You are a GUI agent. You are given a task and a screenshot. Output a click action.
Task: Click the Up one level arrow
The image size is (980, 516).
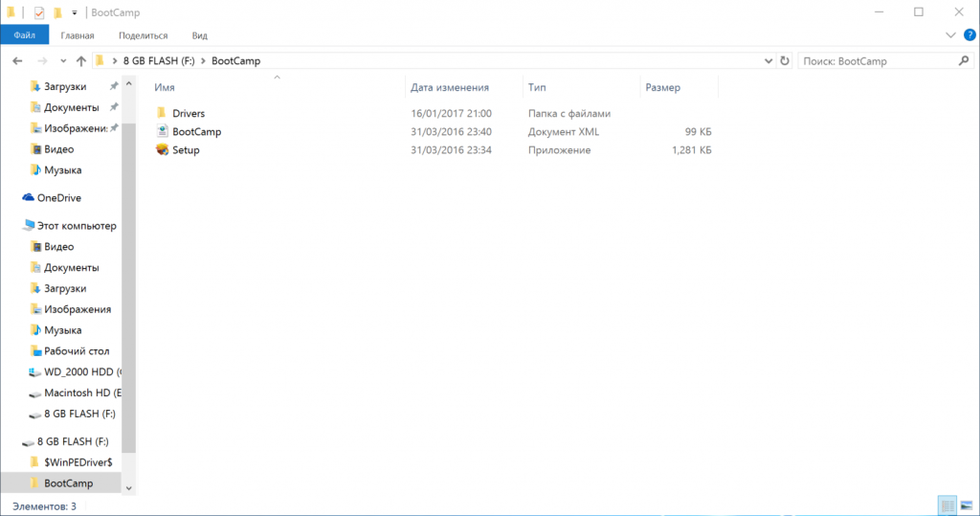click(80, 60)
